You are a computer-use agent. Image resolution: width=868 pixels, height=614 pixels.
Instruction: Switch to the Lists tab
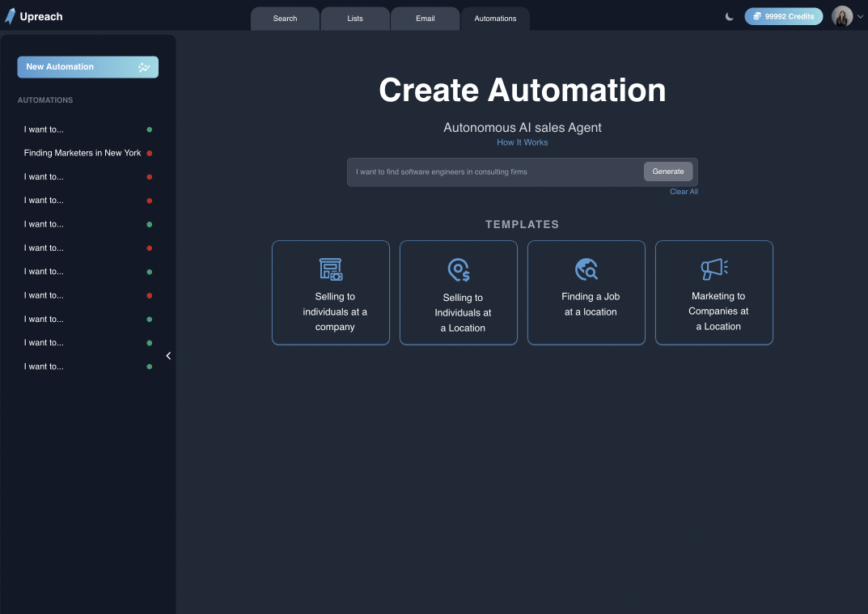tap(354, 18)
